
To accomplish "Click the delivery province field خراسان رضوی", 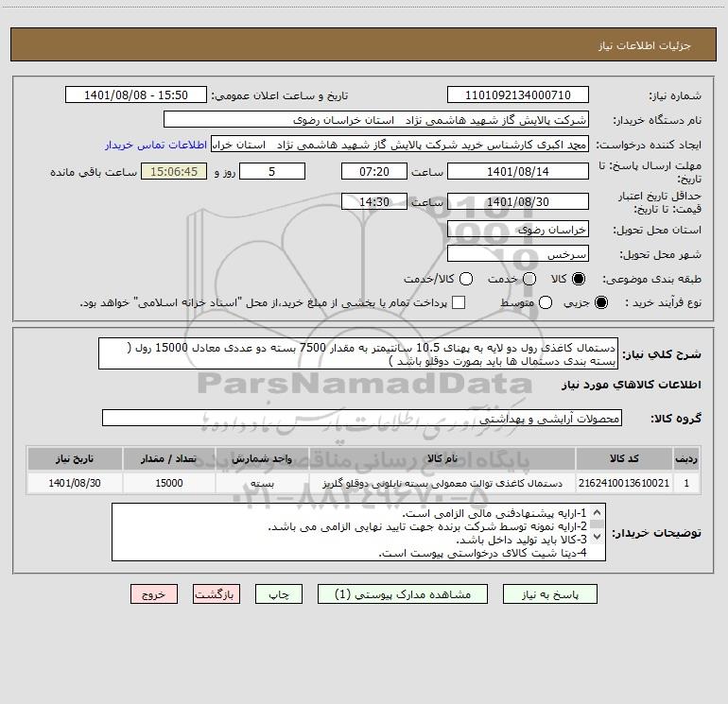I will tap(518, 229).
